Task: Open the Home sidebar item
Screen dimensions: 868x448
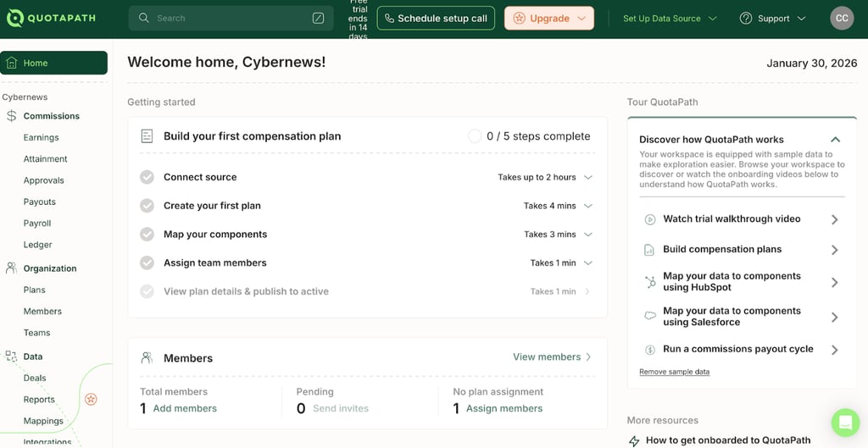Action: click(x=53, y=63)
